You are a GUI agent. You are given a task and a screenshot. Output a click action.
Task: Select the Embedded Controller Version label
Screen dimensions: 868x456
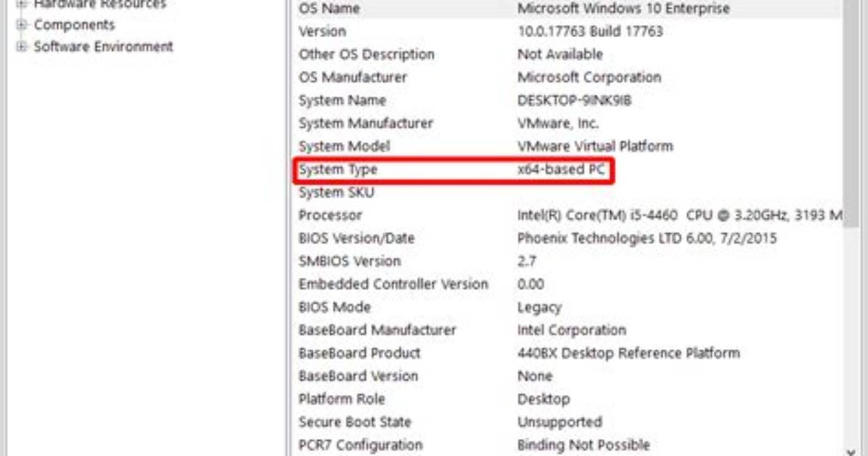[393, 284]
